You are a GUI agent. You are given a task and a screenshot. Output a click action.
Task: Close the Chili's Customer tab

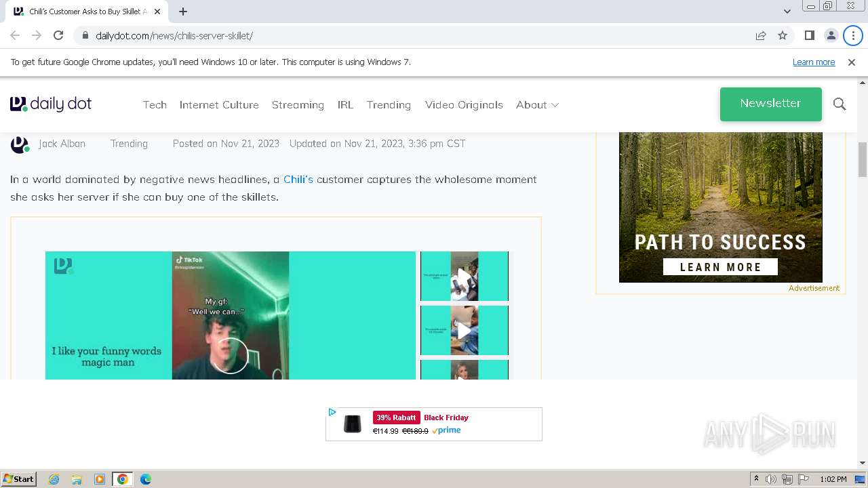click(x=157, y=12)
